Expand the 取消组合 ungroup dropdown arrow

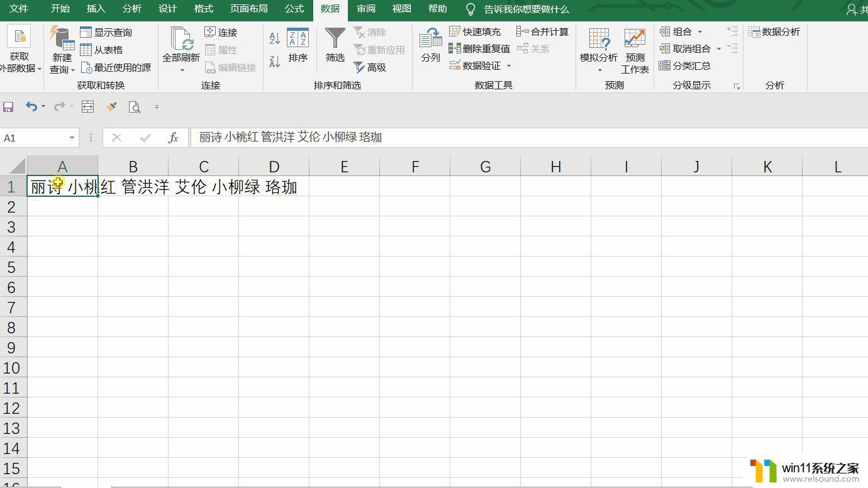pyautogui.click(x=719, y=49)
